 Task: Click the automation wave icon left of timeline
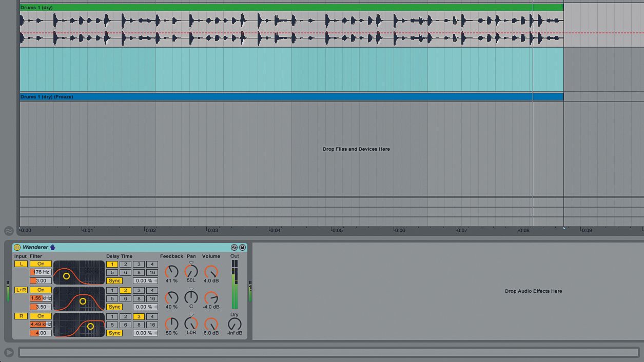pyautogui.click(x=9, y=231)
